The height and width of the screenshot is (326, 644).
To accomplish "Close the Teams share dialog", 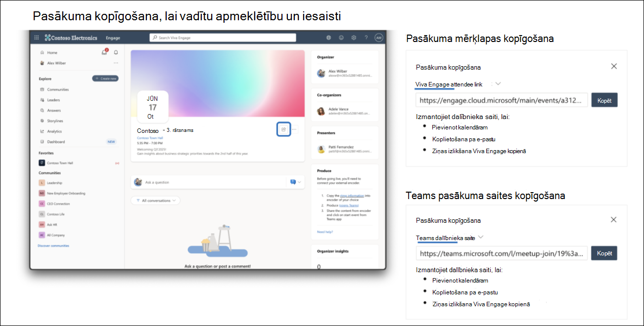I will click(x=613, y=219).
